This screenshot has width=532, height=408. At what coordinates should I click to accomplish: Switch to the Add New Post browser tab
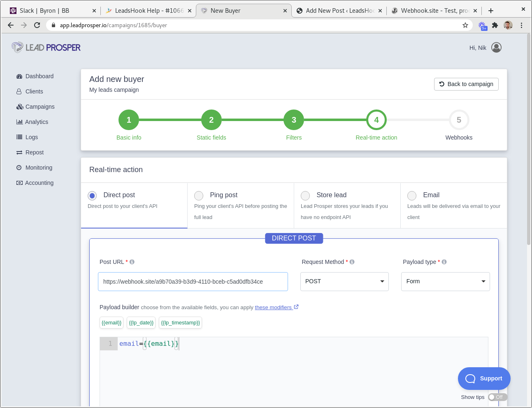coord(339,11)
